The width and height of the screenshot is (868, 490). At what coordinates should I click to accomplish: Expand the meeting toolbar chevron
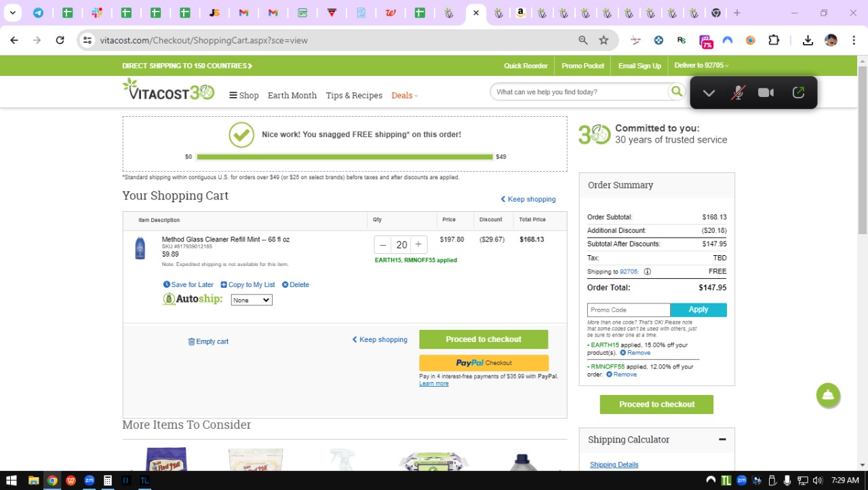pos(709,93)
